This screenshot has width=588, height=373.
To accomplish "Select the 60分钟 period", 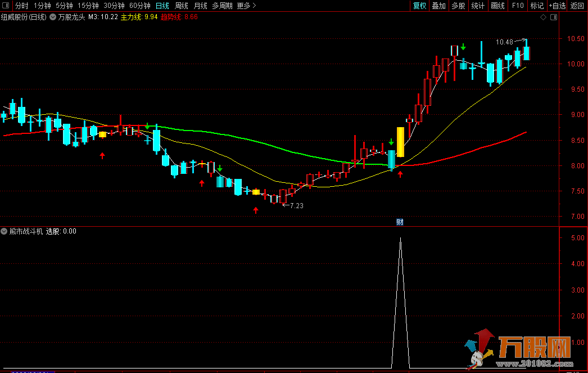I will [x=140, y=6].
